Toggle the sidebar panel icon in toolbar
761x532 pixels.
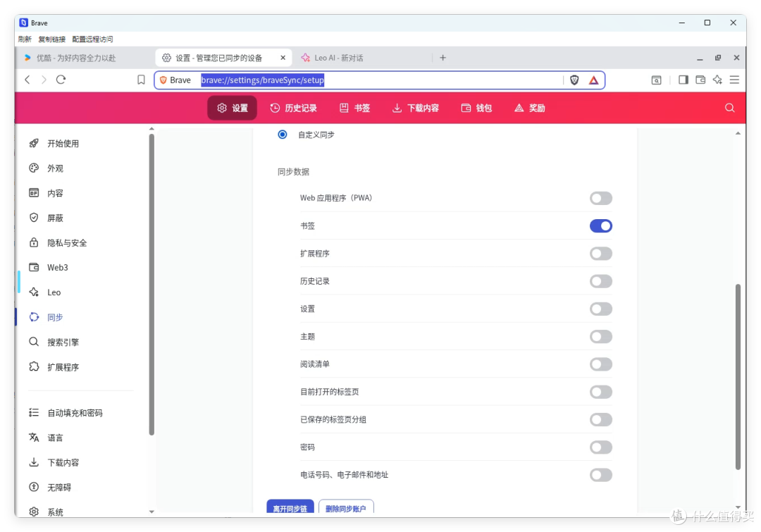click(683, 80)
